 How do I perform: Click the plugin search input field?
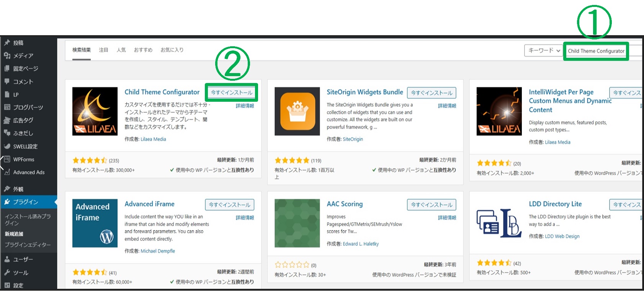coord(596,51)
